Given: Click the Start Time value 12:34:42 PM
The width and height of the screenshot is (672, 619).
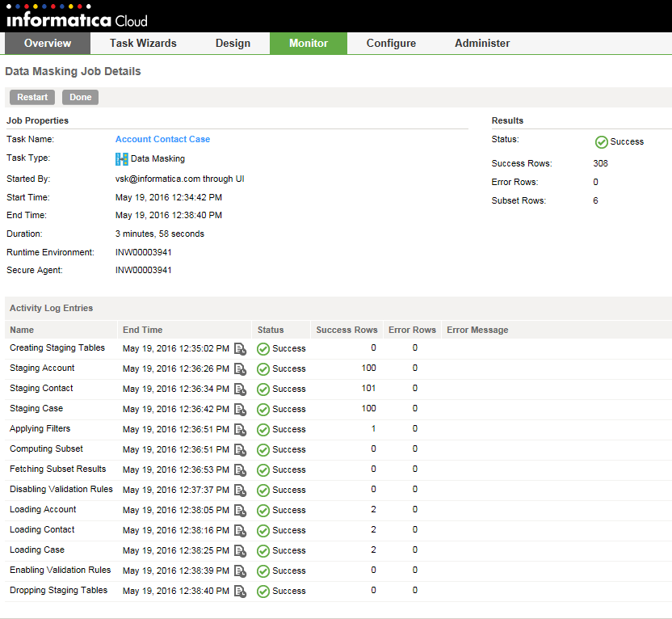Looking at the screenshot, I should click(x=169, y=198).
